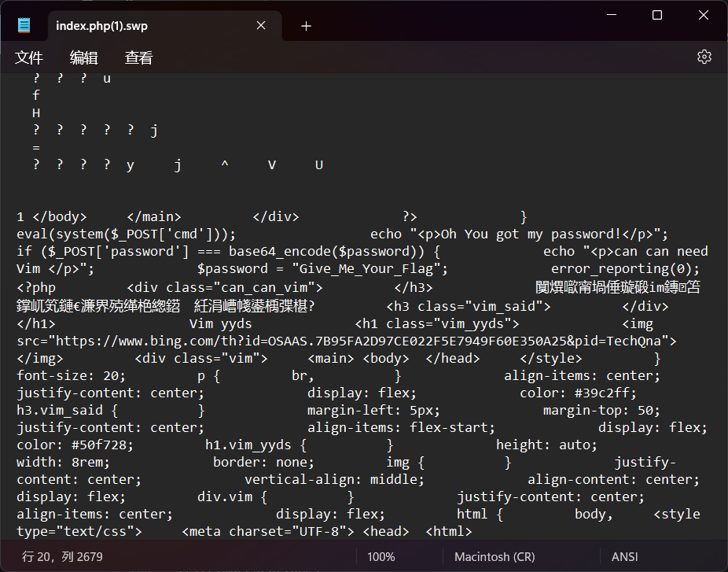Select the index.php(1).swp tab
The width and height of the screenshot is (728, 572).
pos(142,26)
